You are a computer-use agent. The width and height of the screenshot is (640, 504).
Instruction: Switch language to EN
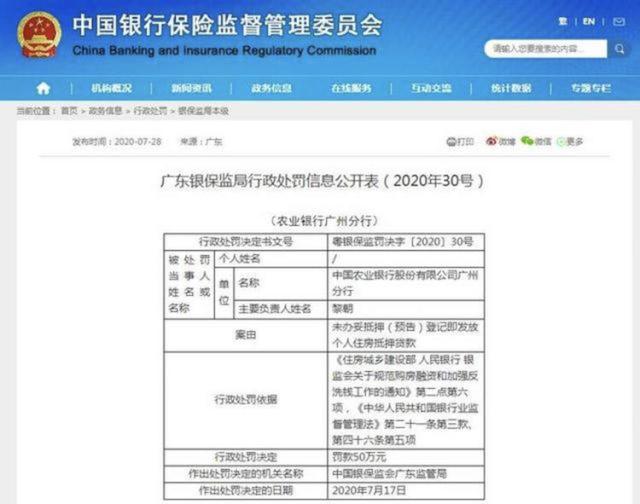(x=589, y=21)
